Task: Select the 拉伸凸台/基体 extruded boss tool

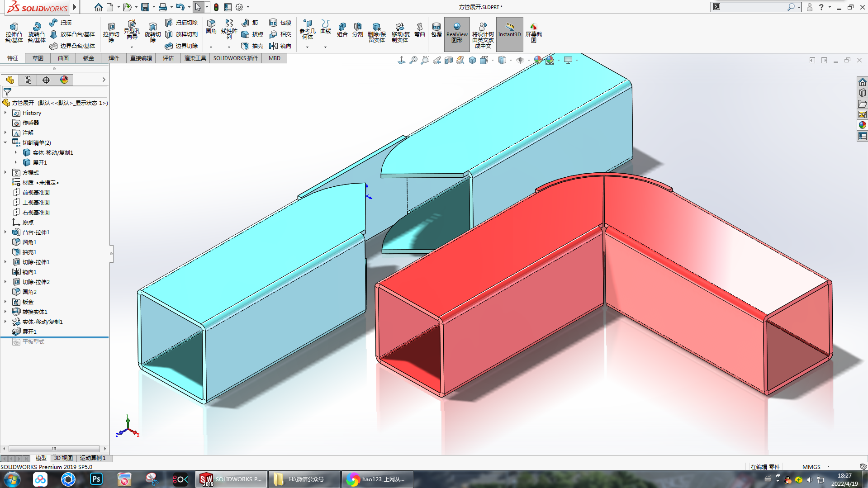Action: click(x=14, y=33)
